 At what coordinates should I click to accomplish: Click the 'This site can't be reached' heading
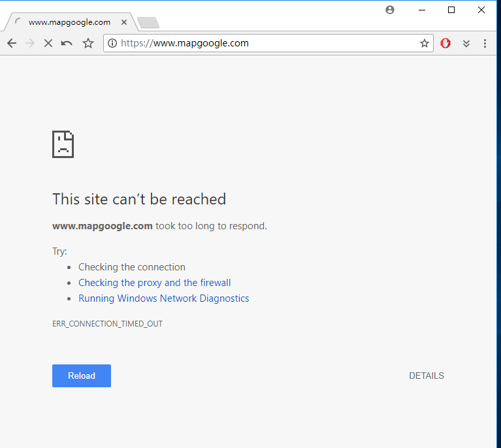[x=139, y=199]
